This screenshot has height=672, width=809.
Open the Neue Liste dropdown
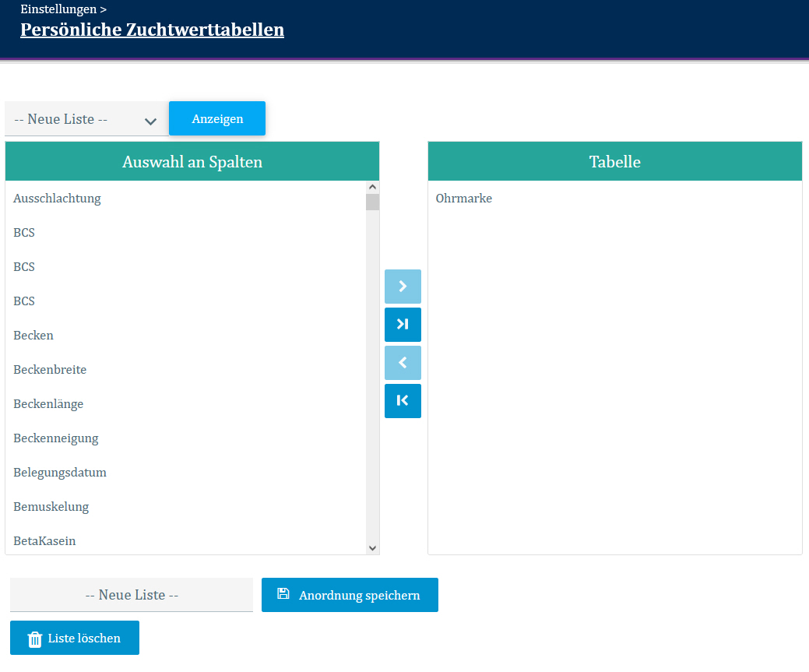86,120
